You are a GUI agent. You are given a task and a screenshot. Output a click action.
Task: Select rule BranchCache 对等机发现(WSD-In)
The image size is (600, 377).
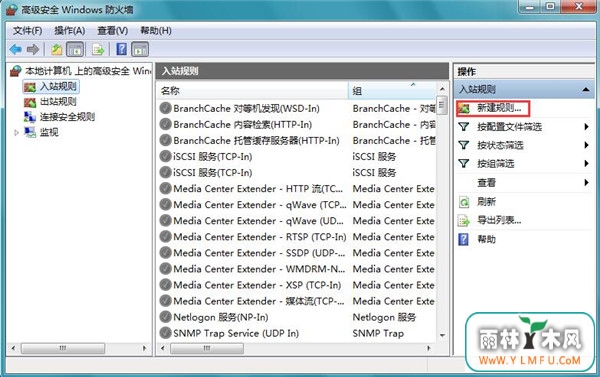coord(246,109)
